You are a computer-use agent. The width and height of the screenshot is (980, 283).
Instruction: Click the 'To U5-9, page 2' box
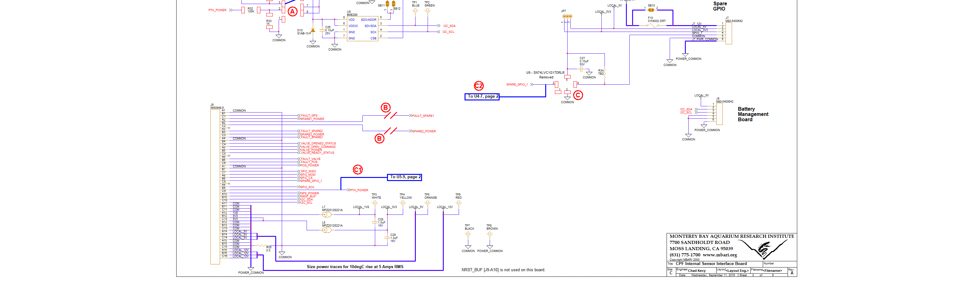[404, 177]
